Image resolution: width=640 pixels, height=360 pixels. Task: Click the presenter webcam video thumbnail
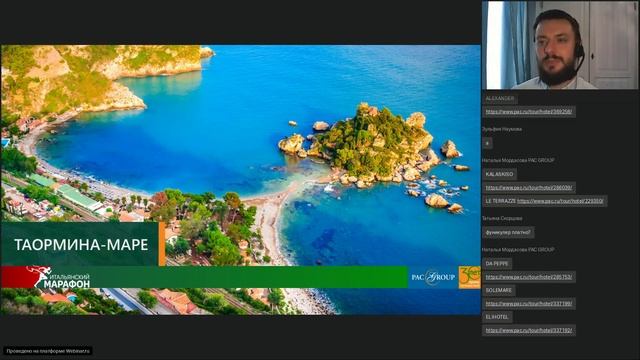coord(560,45)
